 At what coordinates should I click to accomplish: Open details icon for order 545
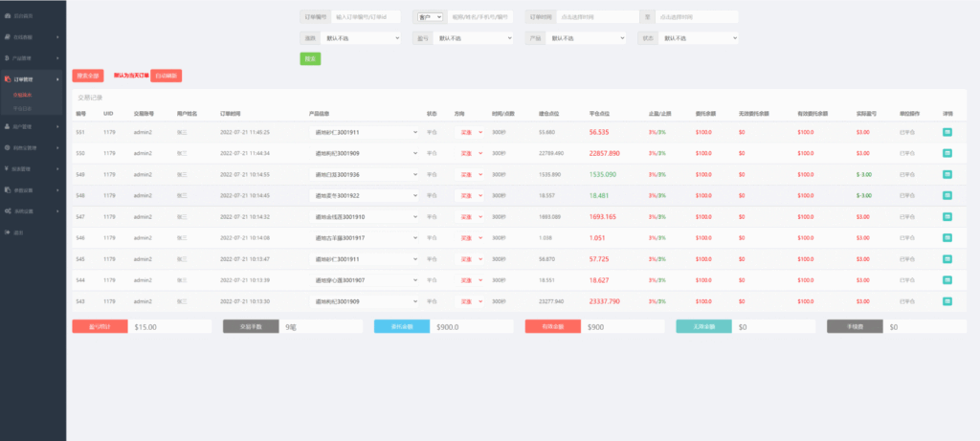947,258
